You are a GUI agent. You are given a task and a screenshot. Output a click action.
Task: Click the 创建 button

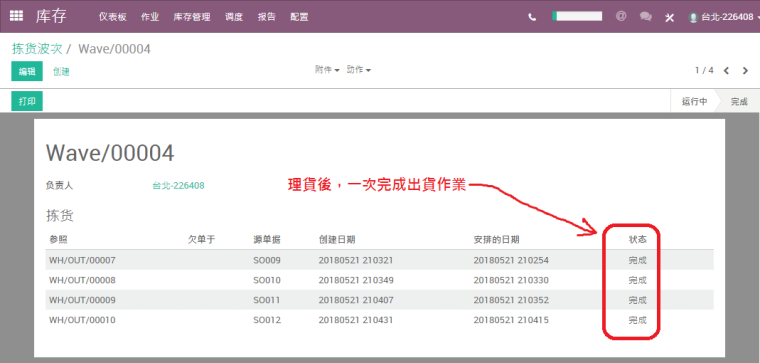tap(61, 72)
